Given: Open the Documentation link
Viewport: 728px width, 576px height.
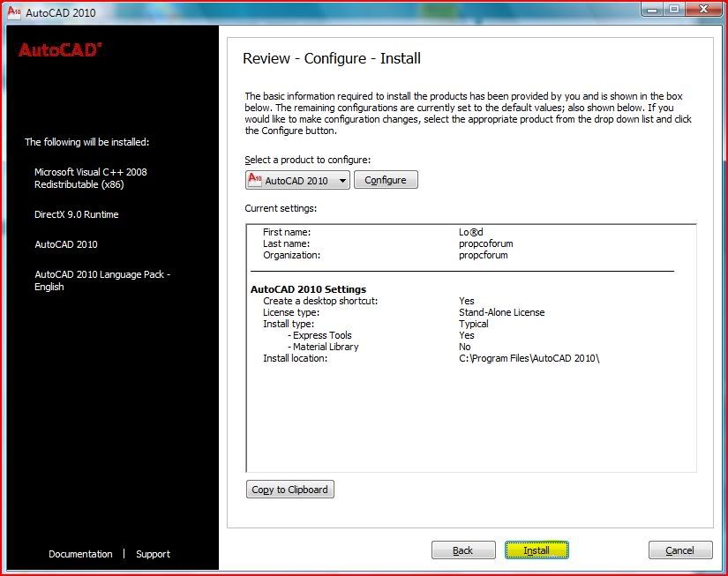Looking at the screenshot, I should tap(80, 554).
